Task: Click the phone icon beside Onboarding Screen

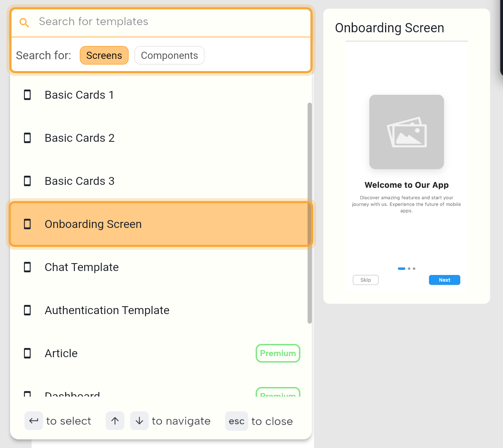Action: pyautogui.click(x=27, y=224)
